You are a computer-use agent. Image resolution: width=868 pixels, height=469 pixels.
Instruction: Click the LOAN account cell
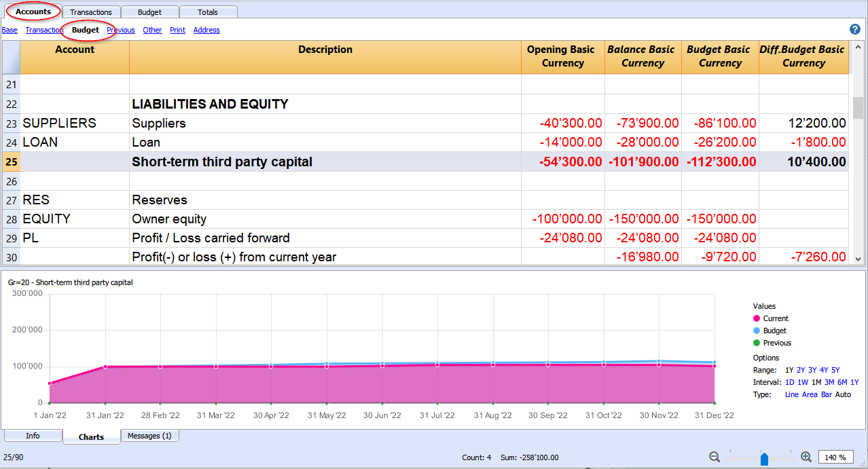point(75,143)
